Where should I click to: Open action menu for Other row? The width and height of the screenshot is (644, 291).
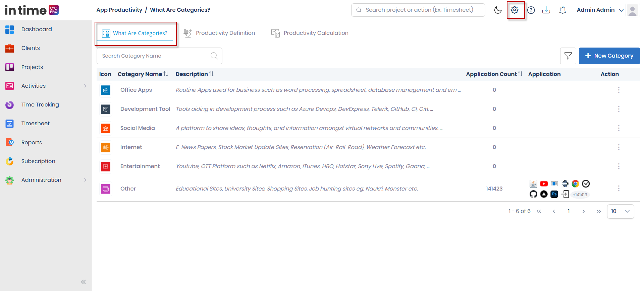coord(619,189)
